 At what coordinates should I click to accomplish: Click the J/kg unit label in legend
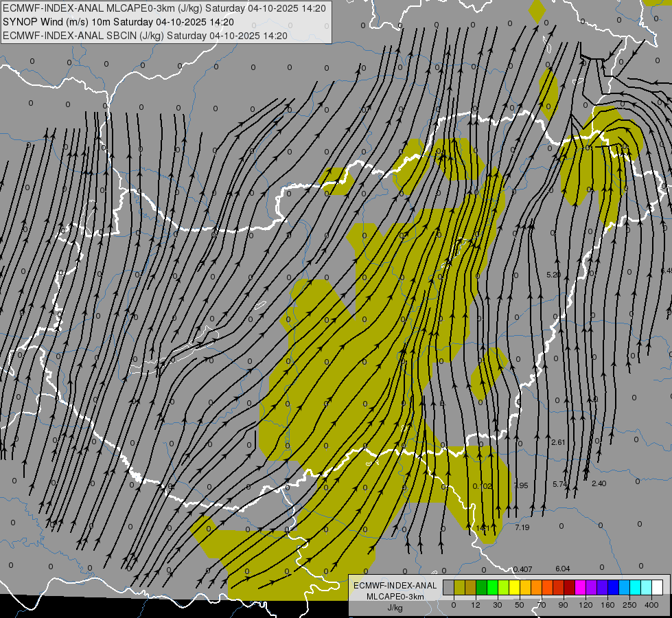pos(395,608)
